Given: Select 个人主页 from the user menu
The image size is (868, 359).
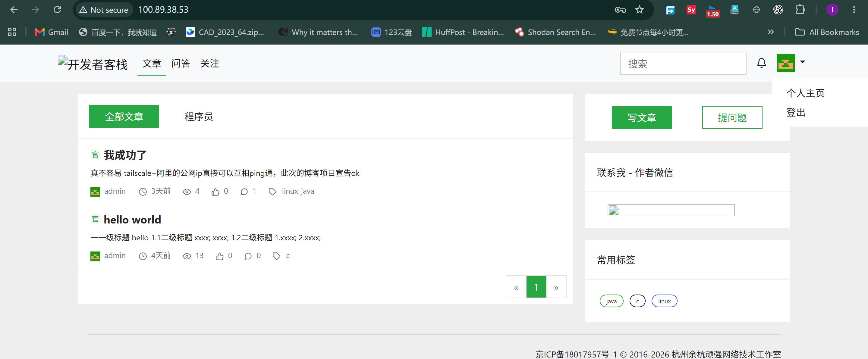Looking at the screenshot, I should click(x=805, y=93).
